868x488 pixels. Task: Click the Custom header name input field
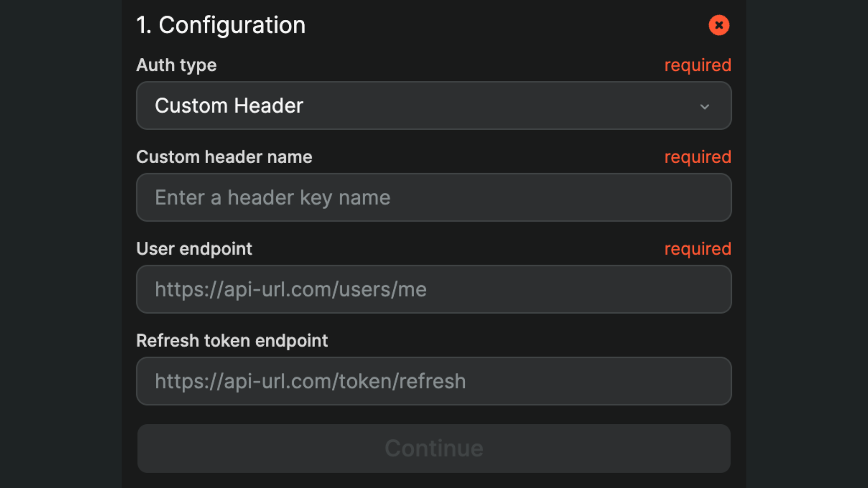pyautogui.click(x=434, y=197)
